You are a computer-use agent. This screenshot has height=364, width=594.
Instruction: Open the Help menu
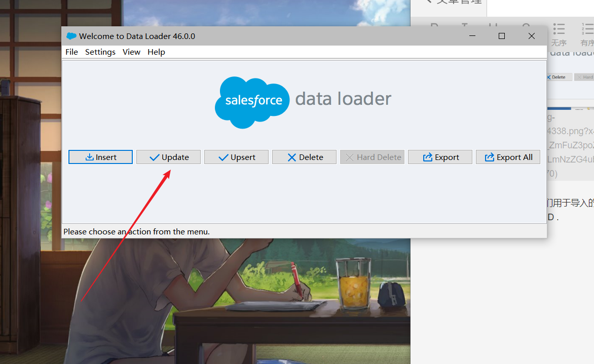coord(156,52)
